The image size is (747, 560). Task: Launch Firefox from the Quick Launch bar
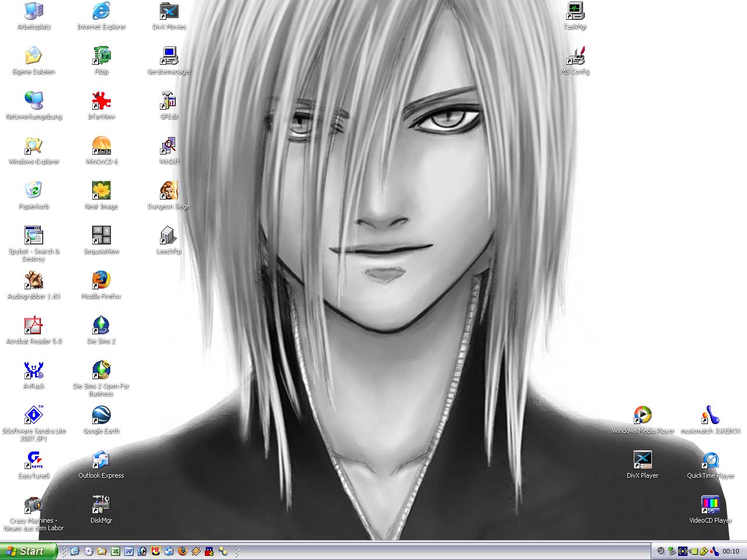[182, 551]
